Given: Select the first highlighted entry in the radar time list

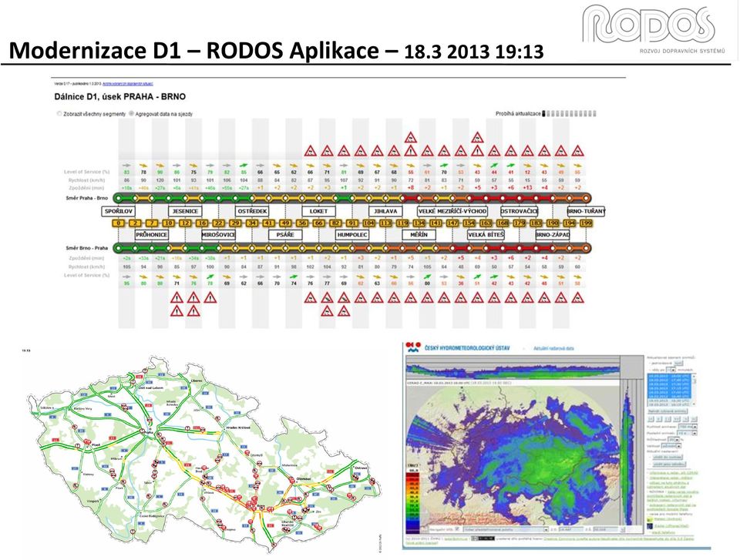Looking at the screenshot, I should coord(669,376).
